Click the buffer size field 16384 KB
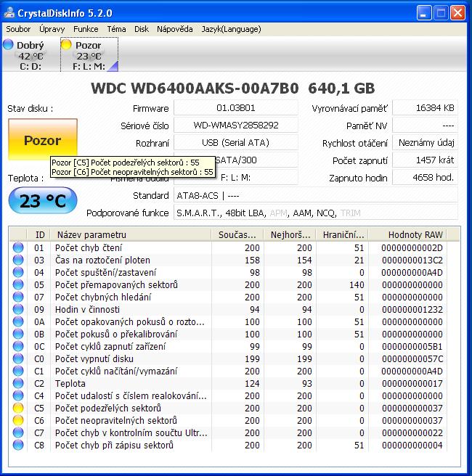 click(425, 108)
